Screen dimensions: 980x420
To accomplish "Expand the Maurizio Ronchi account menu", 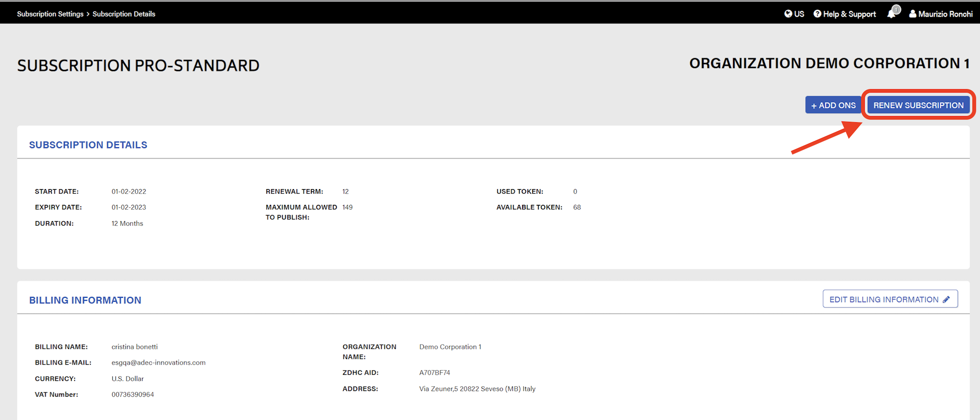I will click(x=945, y=14).
